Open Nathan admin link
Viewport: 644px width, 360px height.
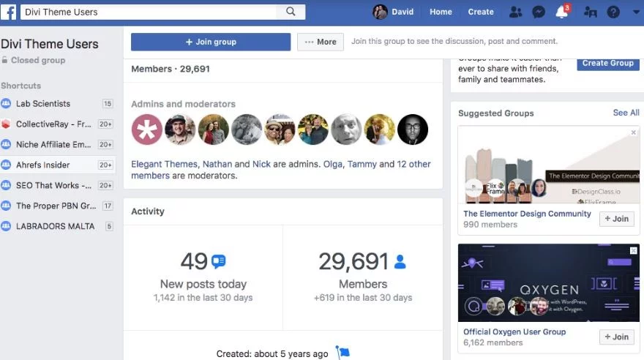coord(217,164)
